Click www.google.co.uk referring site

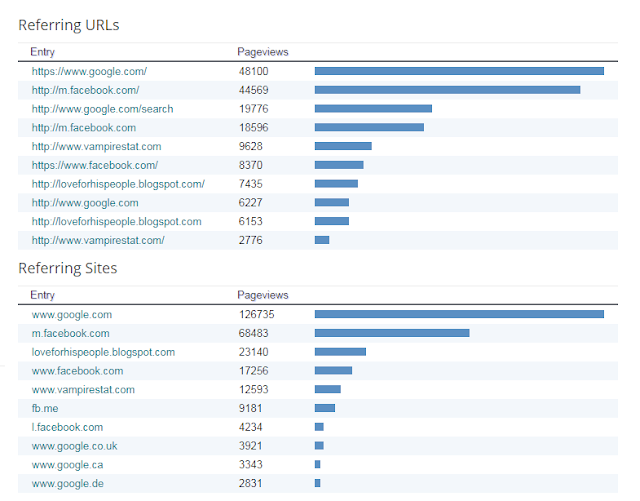pos(75,446)
